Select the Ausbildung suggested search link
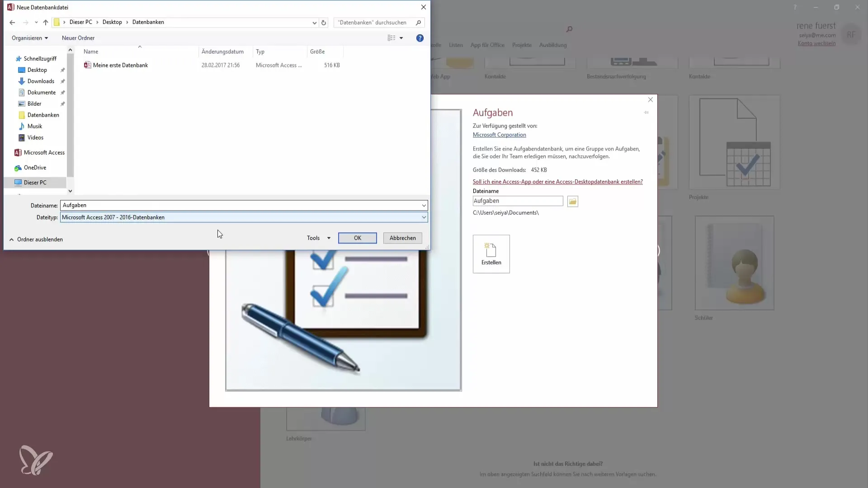This screenshot has height=488, width=868. 553,45
